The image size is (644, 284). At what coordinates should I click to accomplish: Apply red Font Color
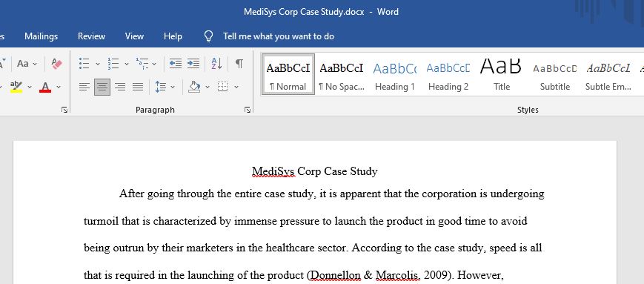(x=45, y=87)
